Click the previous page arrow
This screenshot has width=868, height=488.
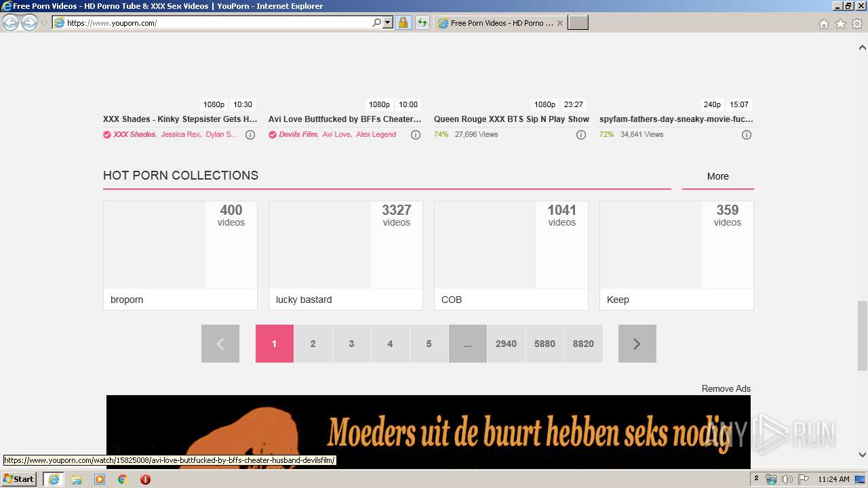[x=220, y=344]
